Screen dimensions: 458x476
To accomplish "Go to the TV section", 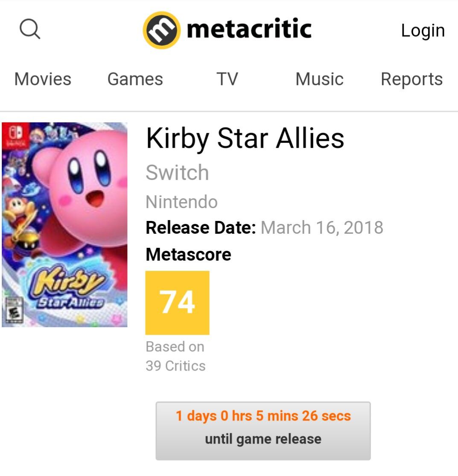I will pyautogui.click(x=227, y=79).
